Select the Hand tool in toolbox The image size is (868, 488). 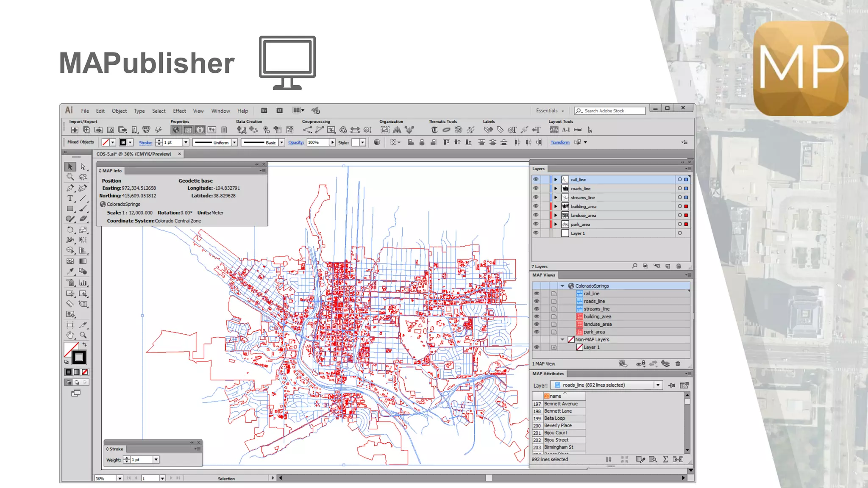70,335
